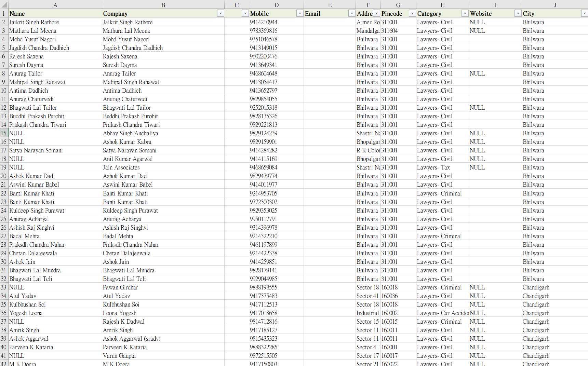This screenshot has width=588, height=366.
Task: Select mobile number 9602200476
Action: (276, 56)
